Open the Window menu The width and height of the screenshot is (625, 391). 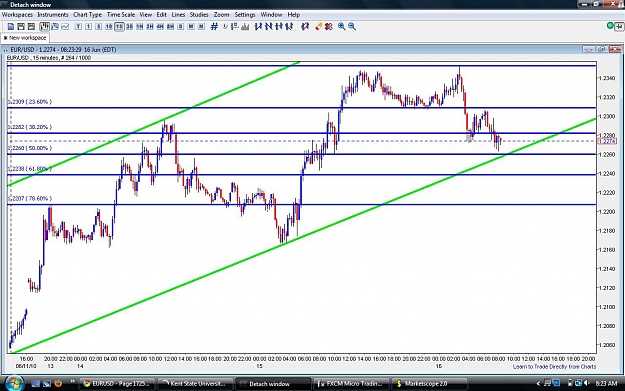[271, 15]
